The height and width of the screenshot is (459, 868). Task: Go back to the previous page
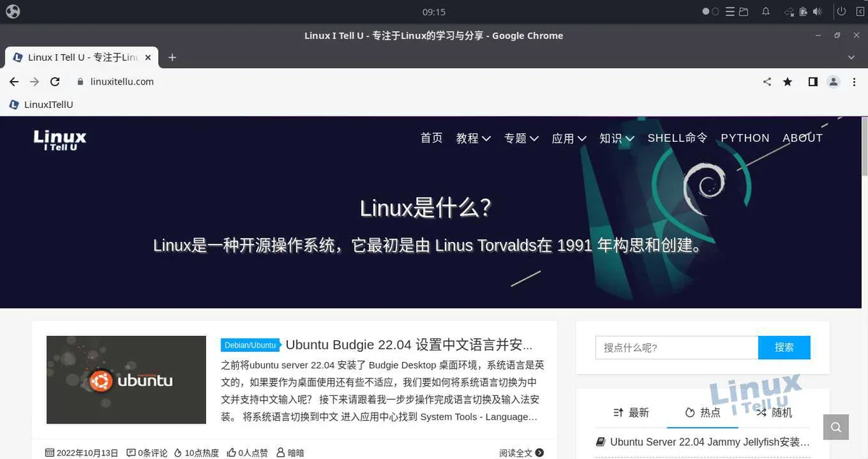[x=14, y=82]
